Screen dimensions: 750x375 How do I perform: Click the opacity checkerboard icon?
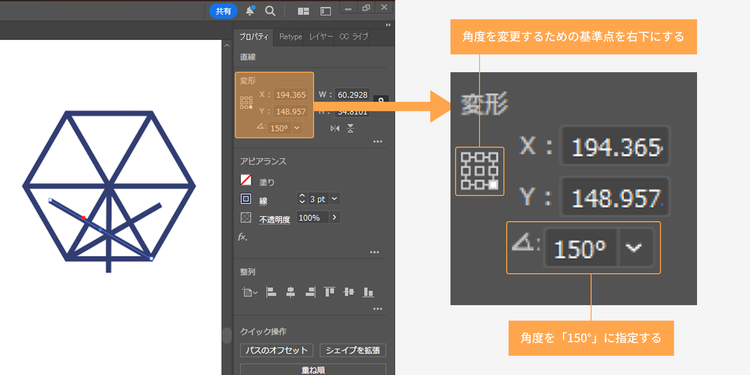pyautogui.click(x=245, y=218)
